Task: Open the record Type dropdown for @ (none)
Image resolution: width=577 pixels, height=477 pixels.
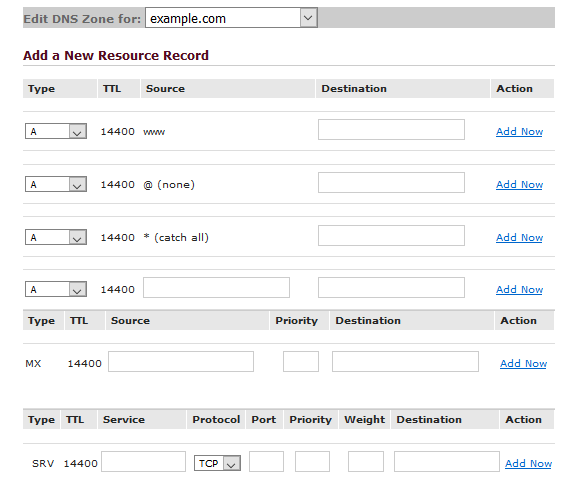Action: pos(56,184)
